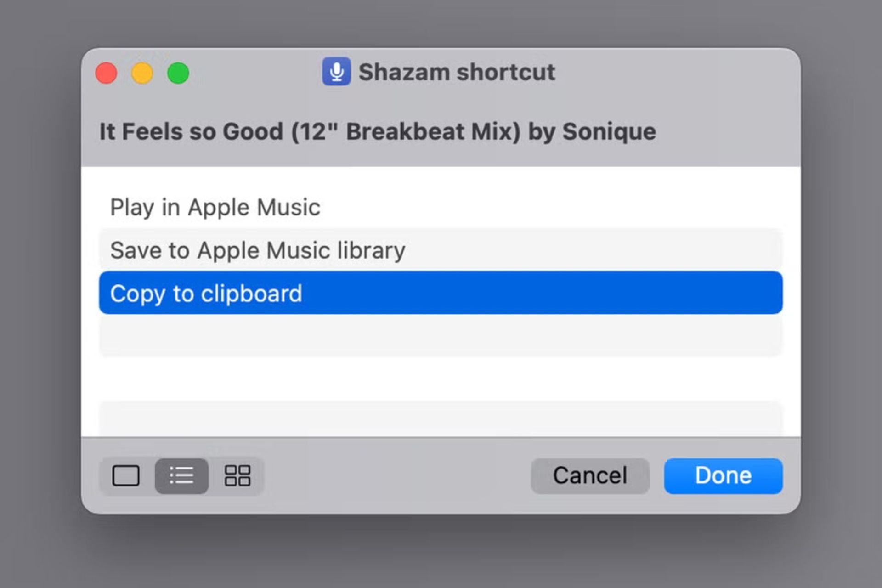
Task: Click the Cancel button
Action: pos(589,475)
